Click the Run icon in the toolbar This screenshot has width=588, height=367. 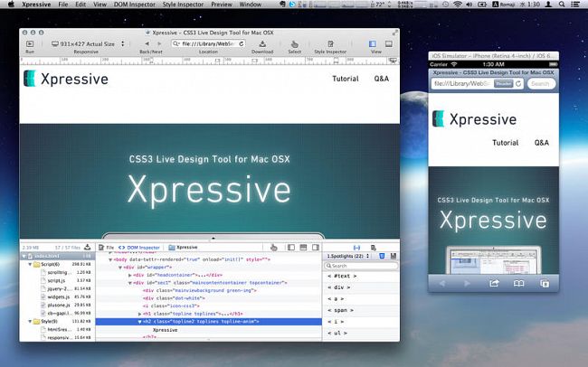29,43
